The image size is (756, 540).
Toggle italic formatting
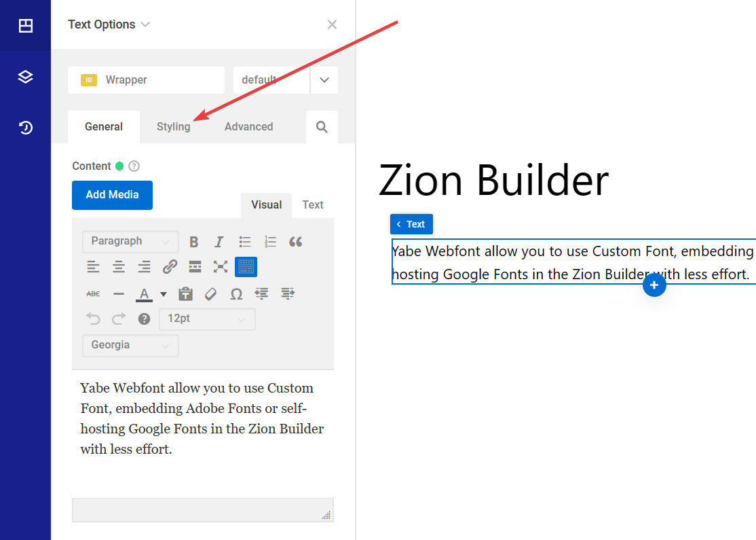219,242
